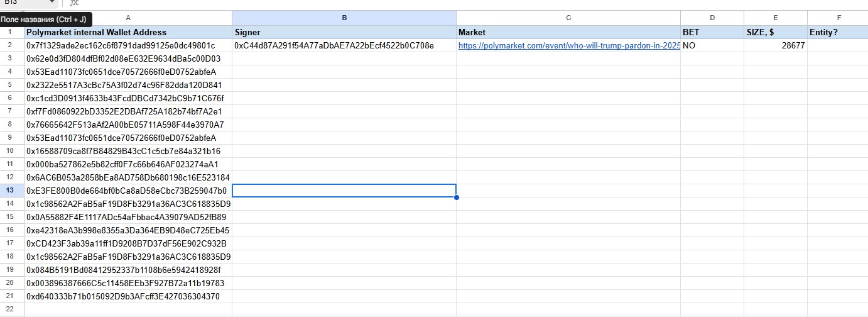The height and width of the screenshot is (317, 868).
Task: Select the 'Signer' header cell
Action: (x=344, y=32)
